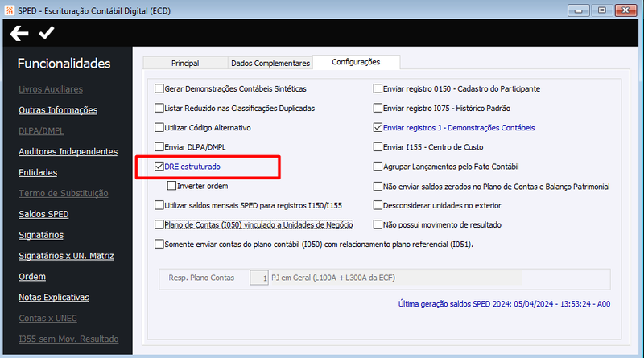Image resolution: width=644 pixels, height=358 pixels.
Task: Enable the Enviar DLPA/DMPL checkbox
Action: pyautogui.click(x=159, y=146)
